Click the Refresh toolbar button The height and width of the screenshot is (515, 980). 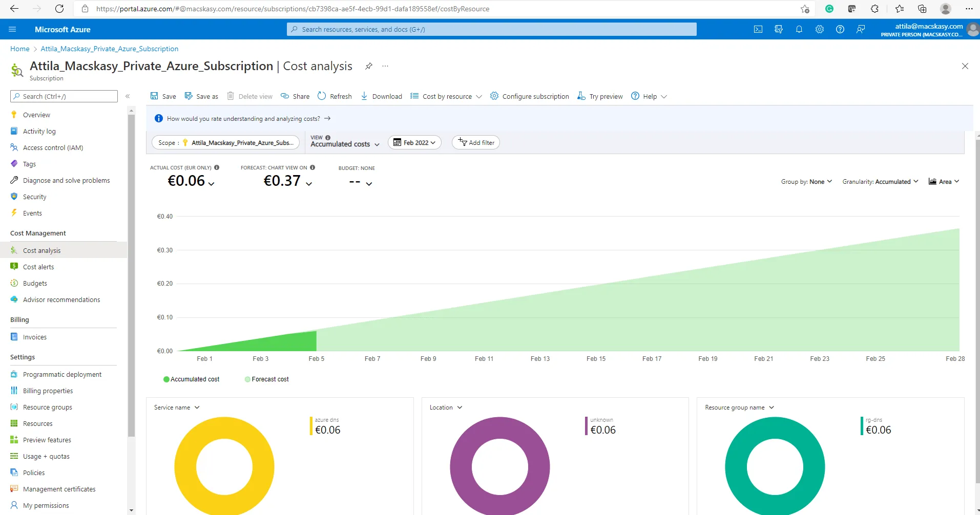(335, 96)
